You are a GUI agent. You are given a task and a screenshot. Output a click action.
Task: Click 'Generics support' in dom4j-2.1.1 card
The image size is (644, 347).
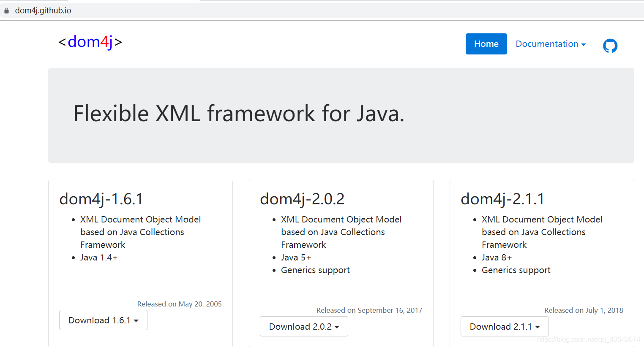point(516,270)
